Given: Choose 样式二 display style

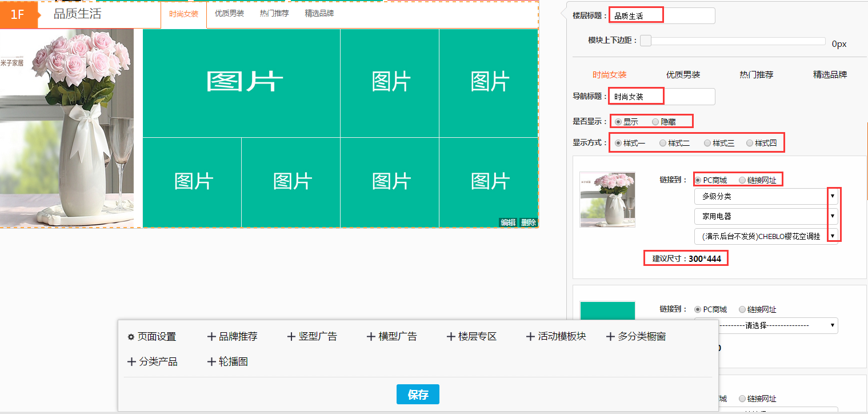Looking at the screenshot, I should pyautogui.click(x=663, y=143).
